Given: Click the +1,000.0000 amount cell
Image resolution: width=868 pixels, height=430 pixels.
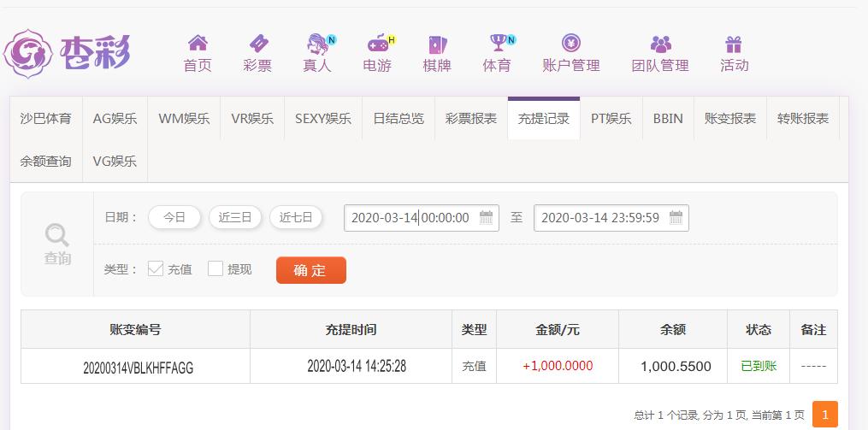Looking at the screenshot, I should (558, 366).
